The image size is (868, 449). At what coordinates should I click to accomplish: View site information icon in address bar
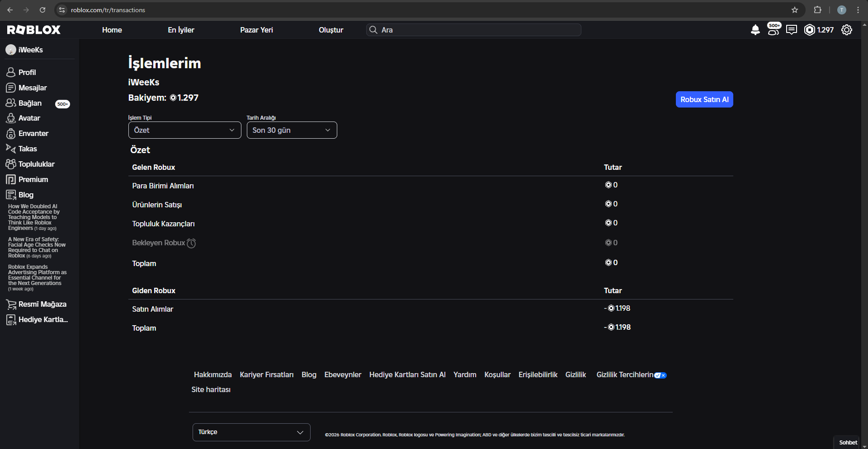62,10
